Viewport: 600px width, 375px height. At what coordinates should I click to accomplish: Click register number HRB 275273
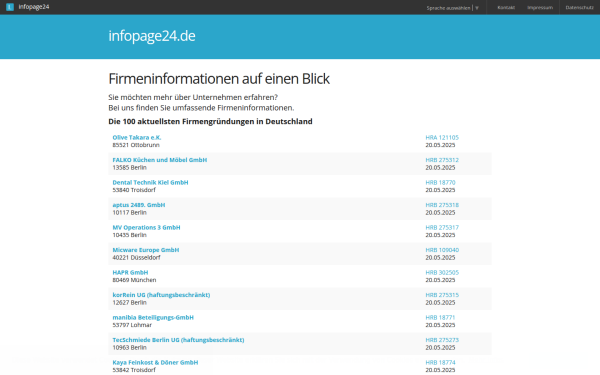pyautogui.click(x=442, y=340)
